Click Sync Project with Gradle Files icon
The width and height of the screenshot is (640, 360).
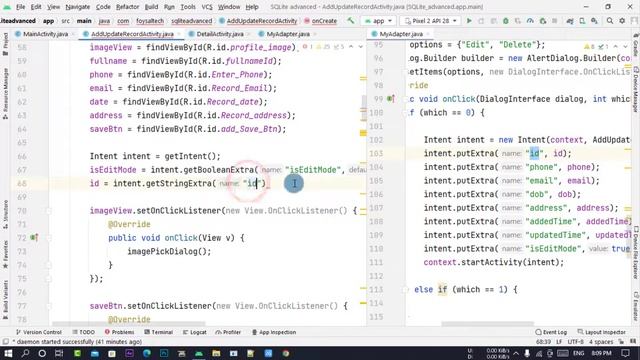[569, 20]
